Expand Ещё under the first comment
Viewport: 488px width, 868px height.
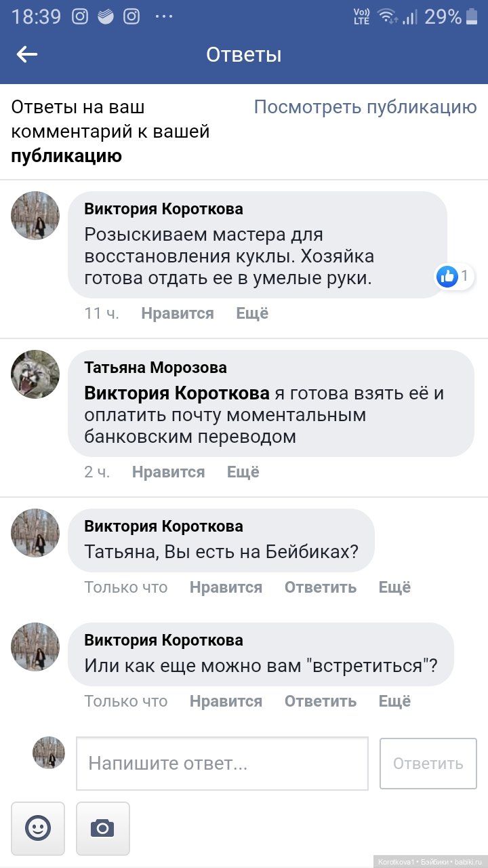252,313
